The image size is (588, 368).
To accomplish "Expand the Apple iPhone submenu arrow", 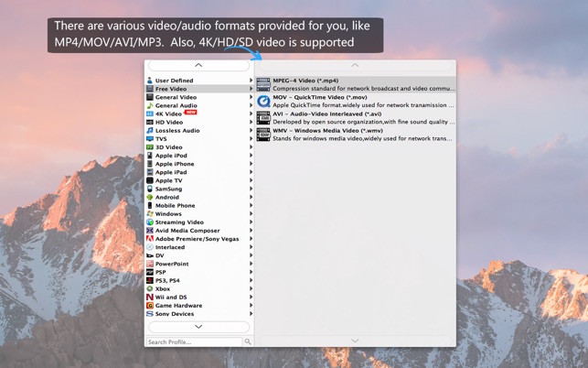I will 251,164.
